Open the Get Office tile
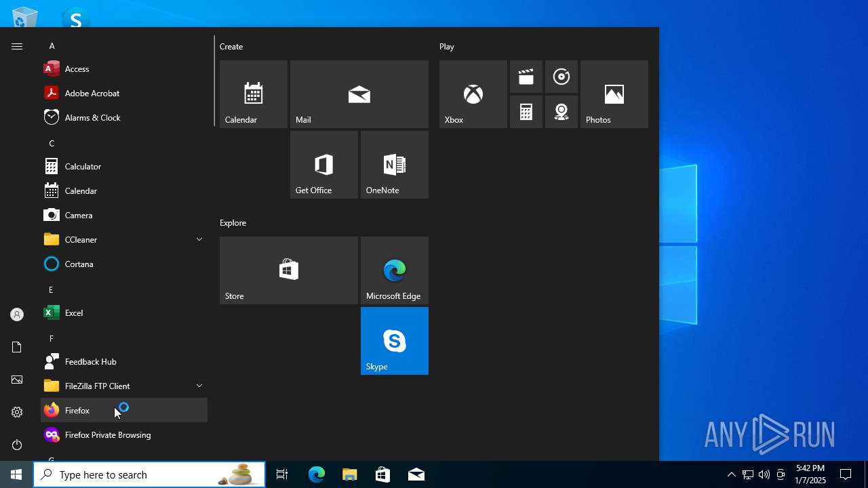The image size is (868, 488). [324, 165]
